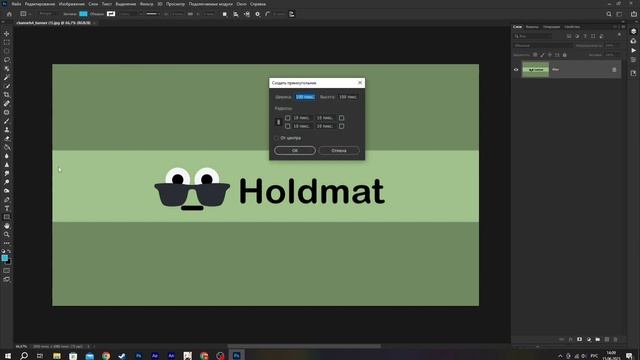Open layer kind filter dropdown

(x=532, y=36)
